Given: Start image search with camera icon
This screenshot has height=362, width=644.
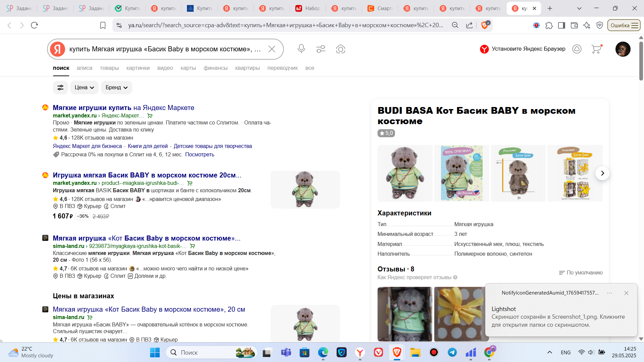Looking at the screenshot, I should [x=341, y=49].
